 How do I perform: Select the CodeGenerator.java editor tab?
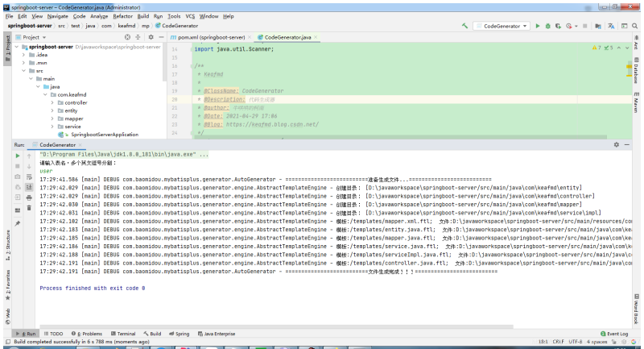pos(287,37)
